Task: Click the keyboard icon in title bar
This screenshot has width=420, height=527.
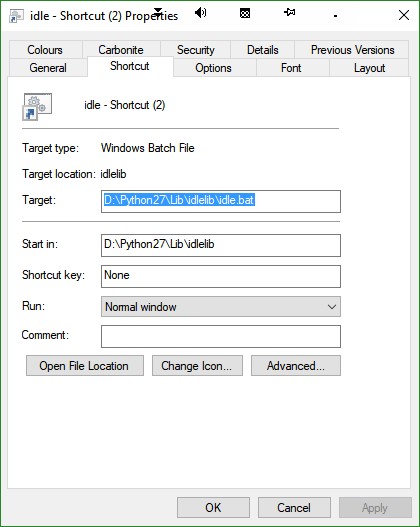Action: coord(245,13)
